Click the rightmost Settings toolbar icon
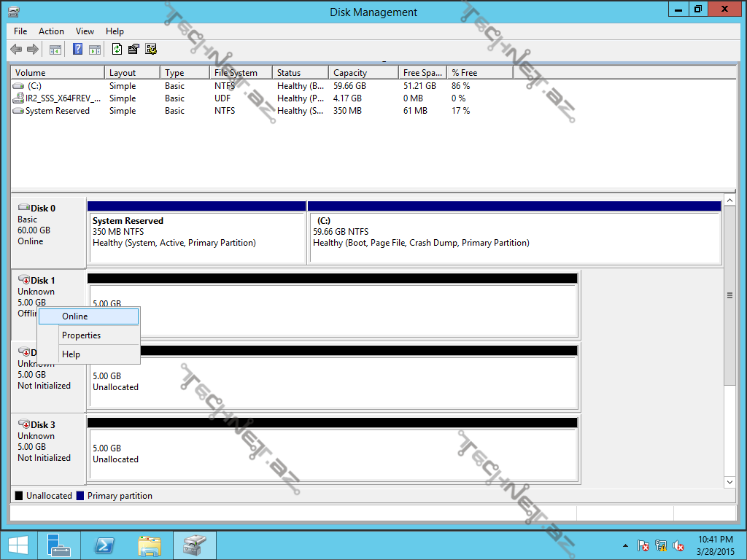The height and width of the screenshot is (560, 747). (x=151, y=50)
